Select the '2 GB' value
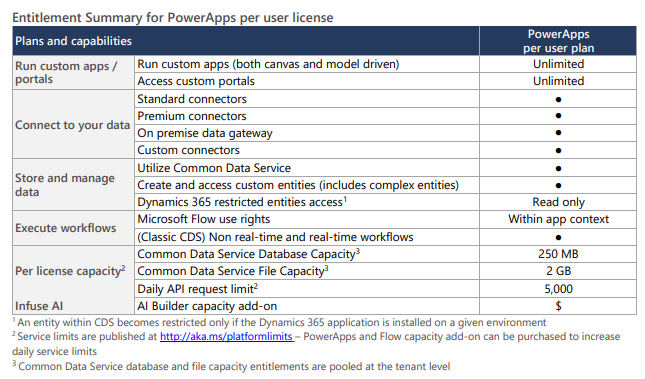 pyautogui.click(x=558, y=271)
